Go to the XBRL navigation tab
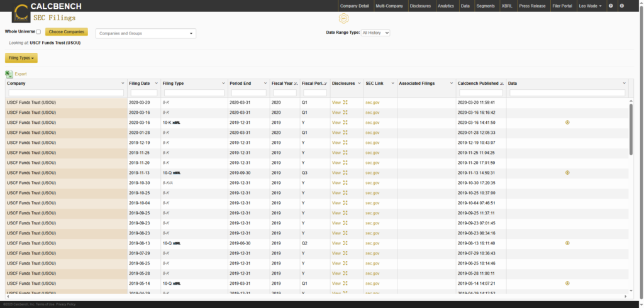 click(x=507, y=6)
